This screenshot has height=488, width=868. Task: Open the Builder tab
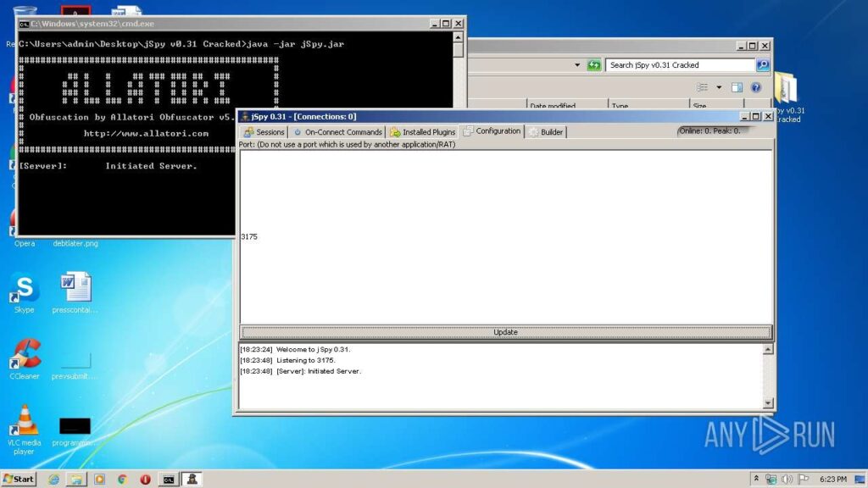click(546, 131)
